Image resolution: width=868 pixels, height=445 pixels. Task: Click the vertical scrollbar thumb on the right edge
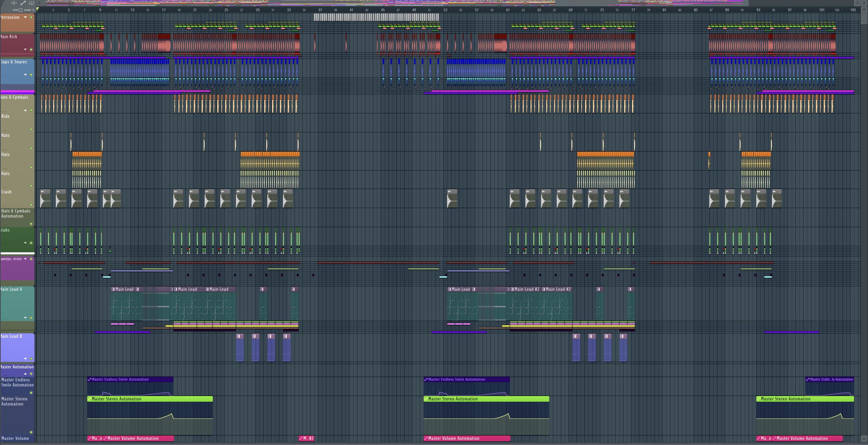(x=864, y=19)
